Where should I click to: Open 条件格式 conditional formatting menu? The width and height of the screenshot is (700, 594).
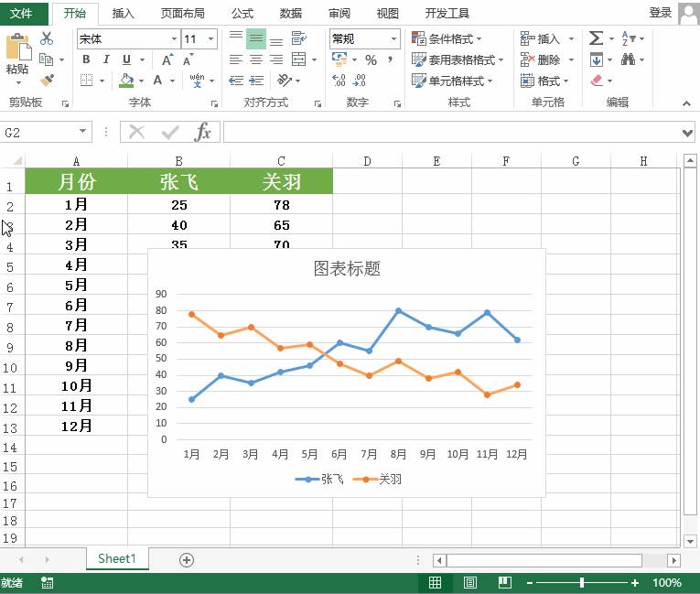pos(447,38)
